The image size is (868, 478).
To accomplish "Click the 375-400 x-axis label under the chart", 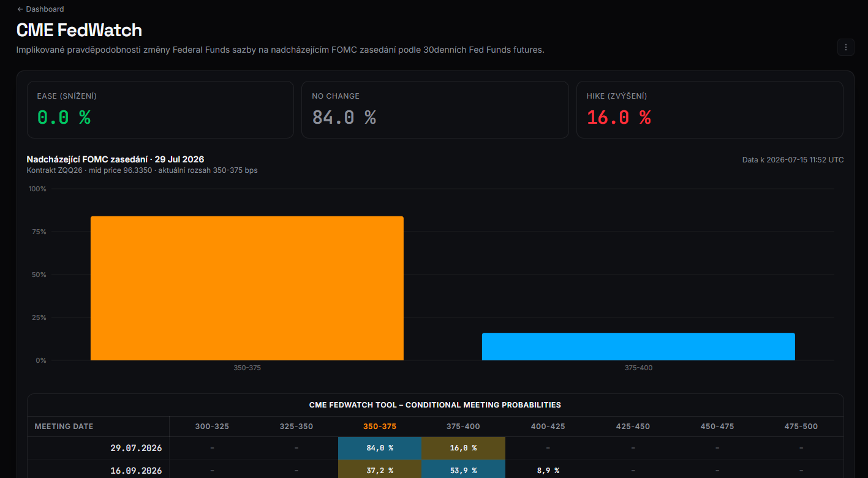I will 638,368.
